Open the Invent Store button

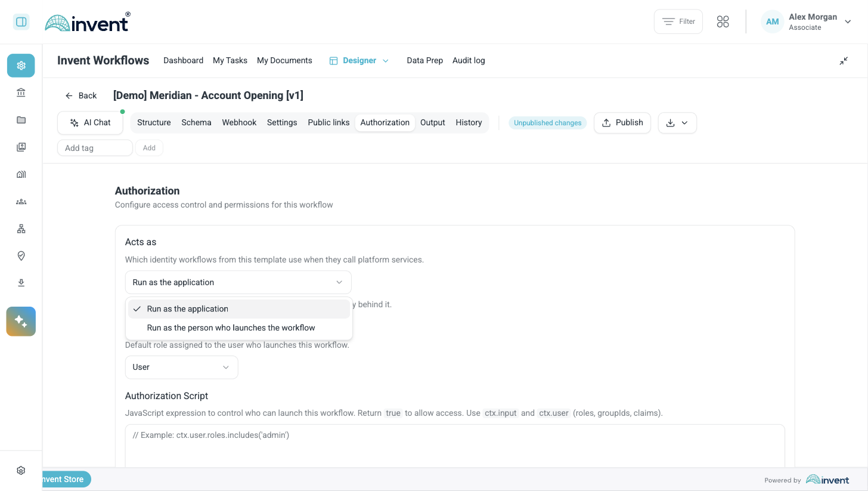[66, 479]
